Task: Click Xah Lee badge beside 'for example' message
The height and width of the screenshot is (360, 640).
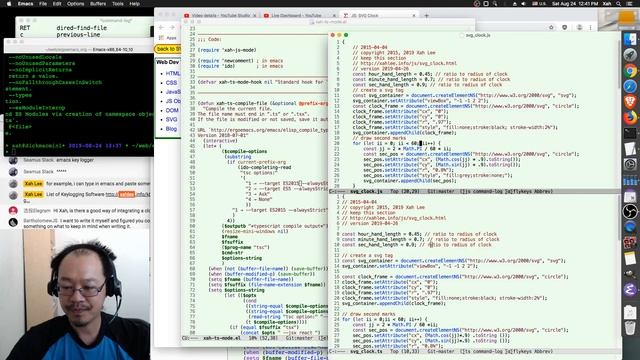Action: click(x=33, y=184)
